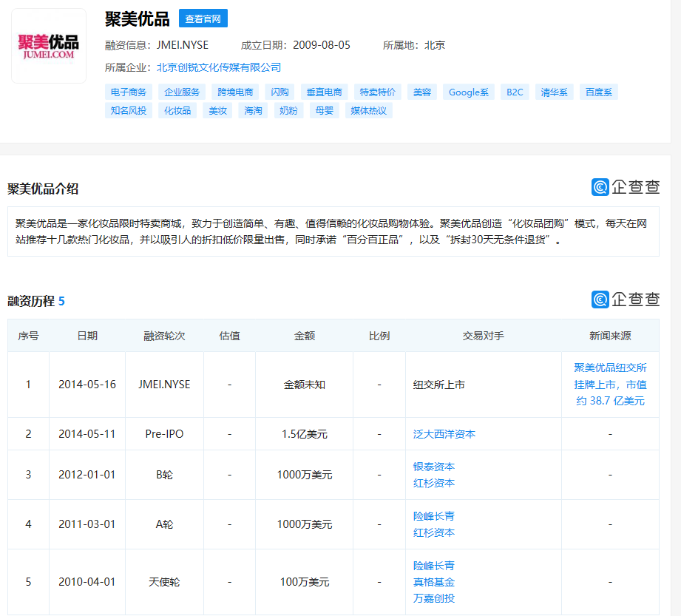681x616 pixels.
Task: Click the A轮 round cell
Action: [x=165, y=524]
